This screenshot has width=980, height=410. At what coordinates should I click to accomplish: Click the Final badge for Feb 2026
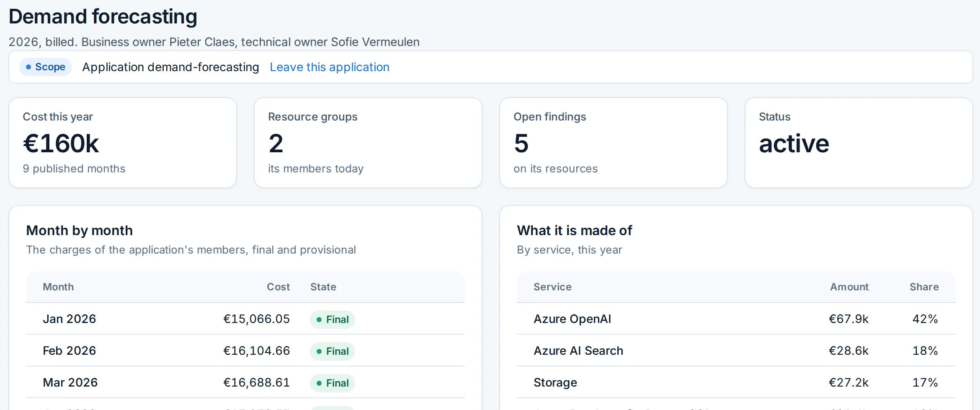pyautogui.click(x=333, y=351)
